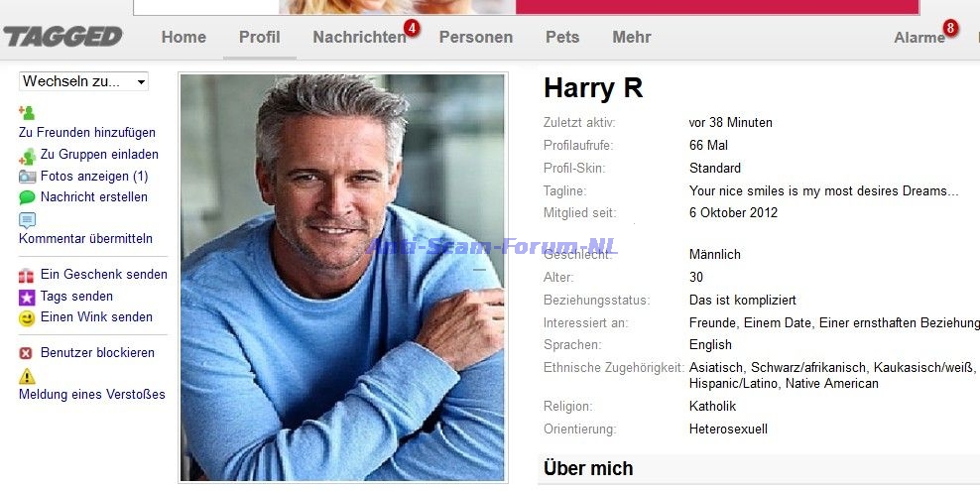The image size is (980, 491).
Task: Click the invite to groups icon
Action: click(27, 156)
